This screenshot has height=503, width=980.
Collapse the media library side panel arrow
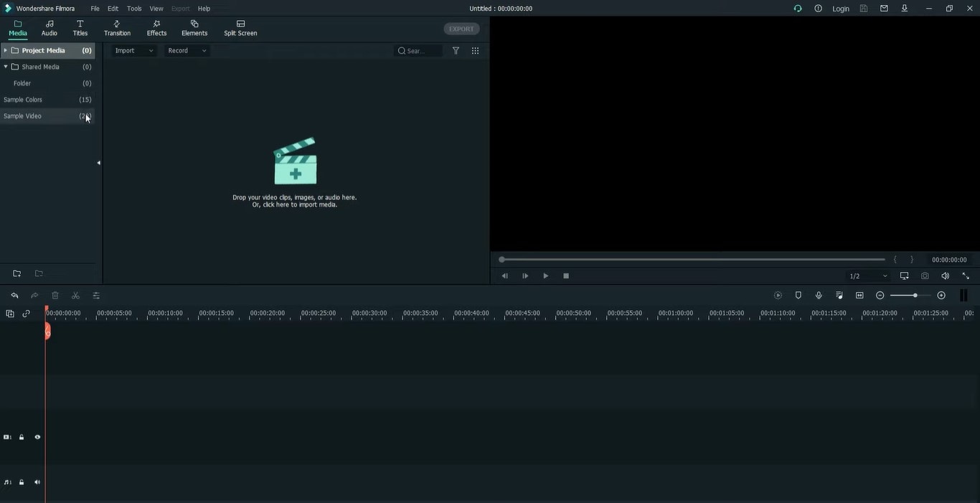pos(98,163)
